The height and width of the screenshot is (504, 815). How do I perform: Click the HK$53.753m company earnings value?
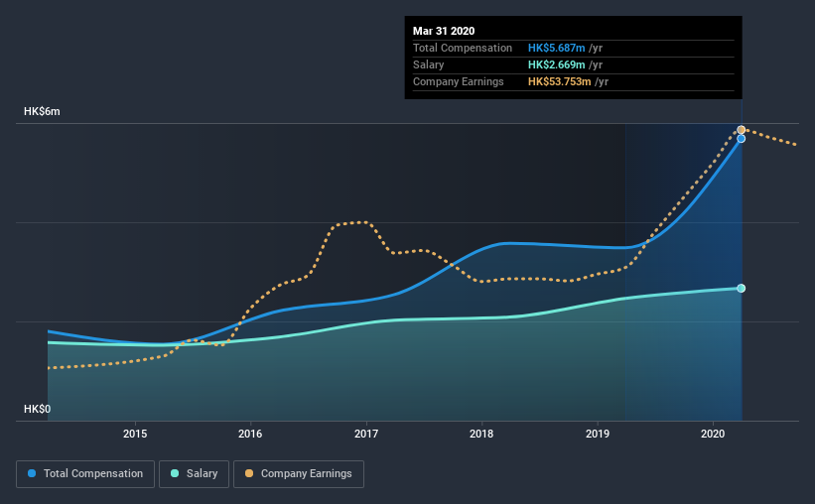tap(559, 81)
